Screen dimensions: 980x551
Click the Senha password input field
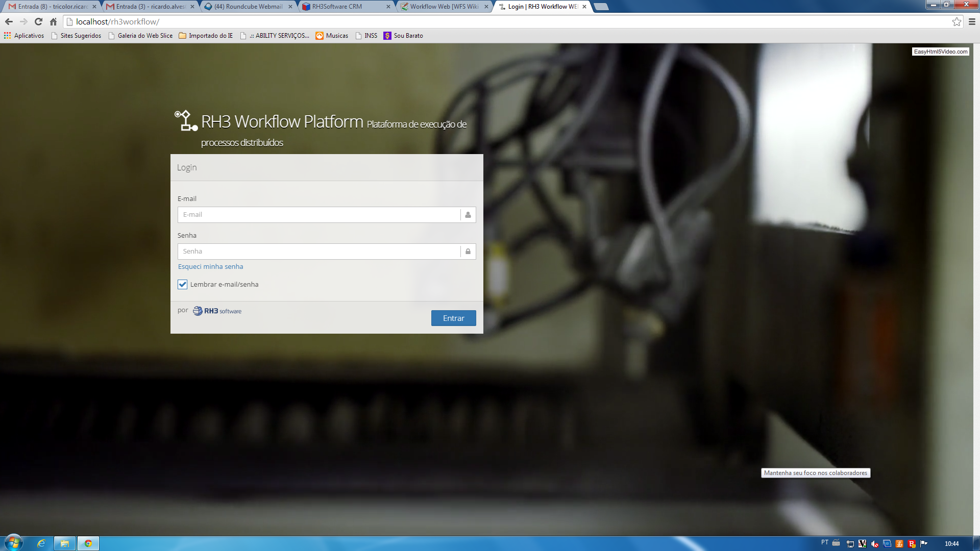point(319,252)
